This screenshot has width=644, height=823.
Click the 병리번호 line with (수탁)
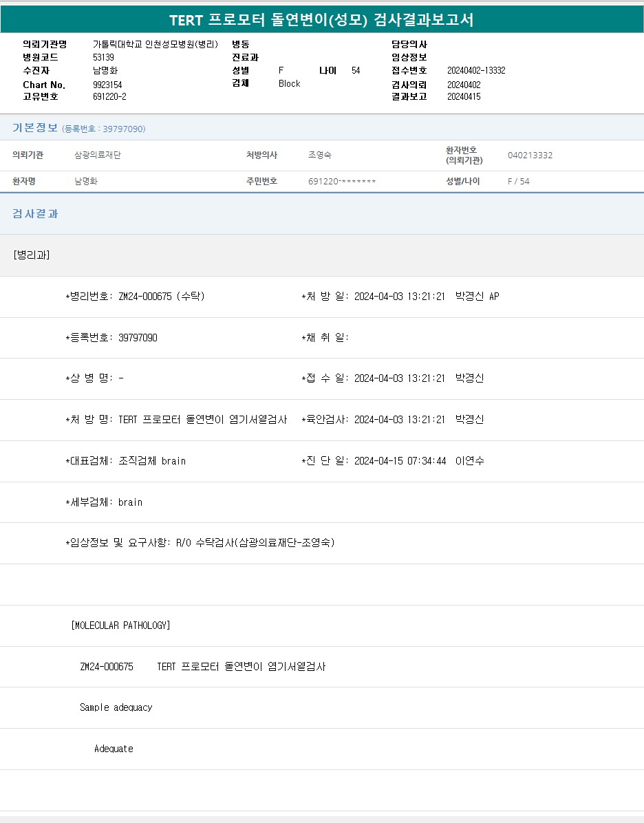click(135, 297)
